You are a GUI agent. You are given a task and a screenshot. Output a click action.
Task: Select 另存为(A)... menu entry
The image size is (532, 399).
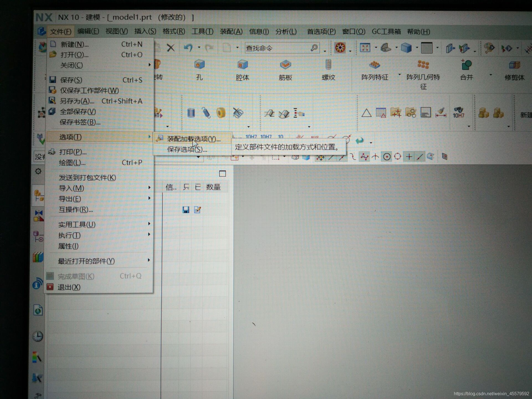pos(100,101)
